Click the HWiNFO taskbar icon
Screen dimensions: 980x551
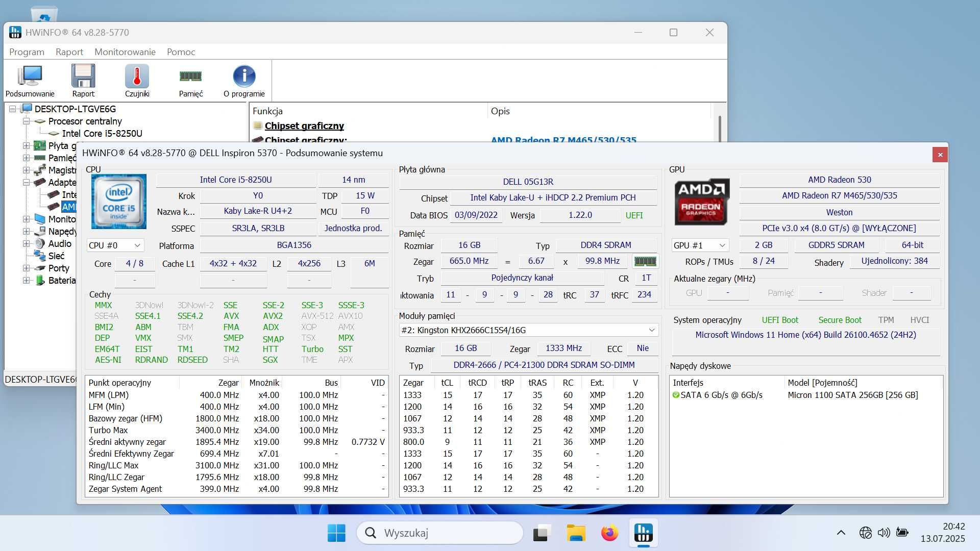643,533
